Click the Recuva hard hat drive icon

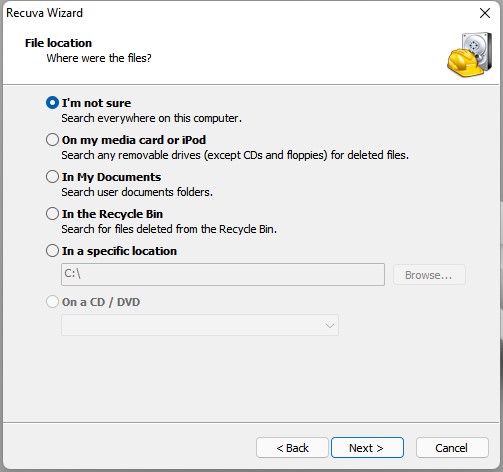point(470,55)
